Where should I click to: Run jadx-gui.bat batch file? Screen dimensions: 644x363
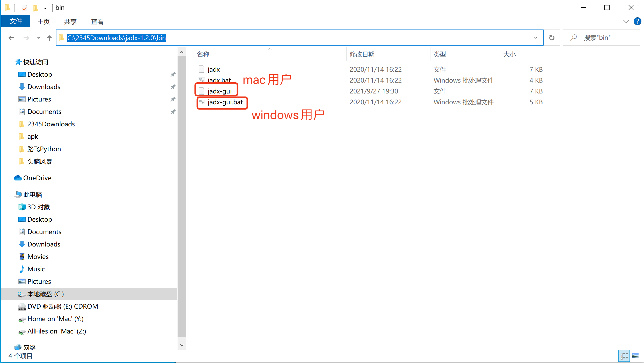pyautogui.click(x=225, y=102)
